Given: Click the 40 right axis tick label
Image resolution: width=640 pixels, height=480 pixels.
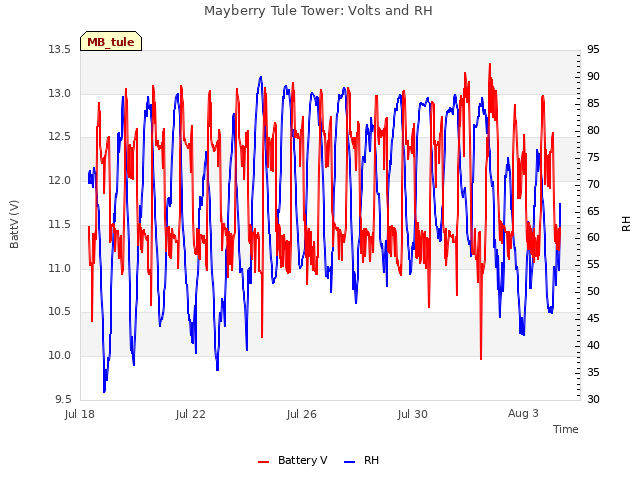Looking at the screenshot, I should coord(593,346).
